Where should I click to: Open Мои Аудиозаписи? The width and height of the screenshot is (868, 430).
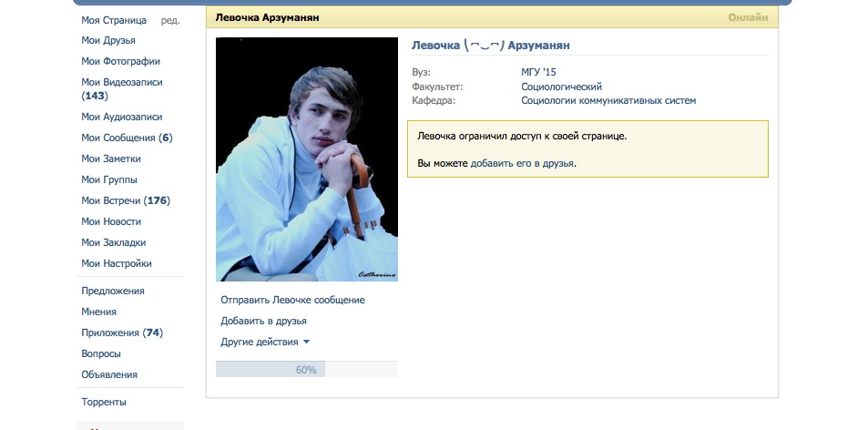(x=122, y=117)
